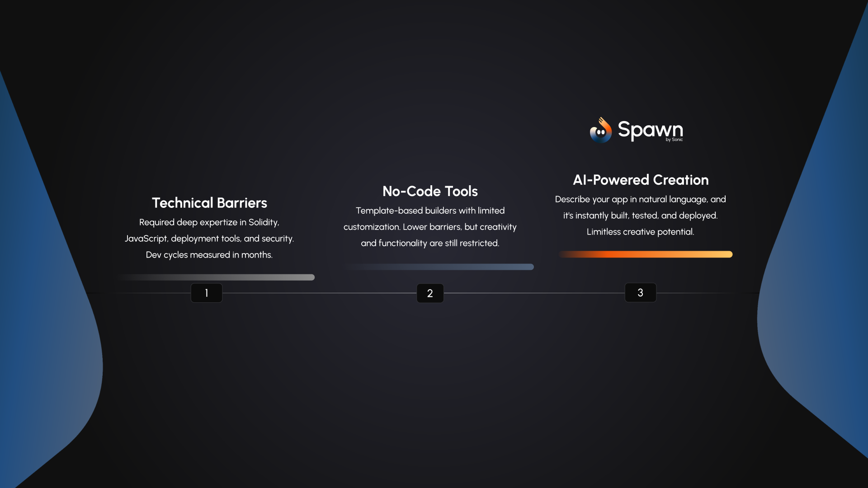This screenshot has width=868, height=488.
Task: Select timeline marker number 3
Action: pos(640,293)
